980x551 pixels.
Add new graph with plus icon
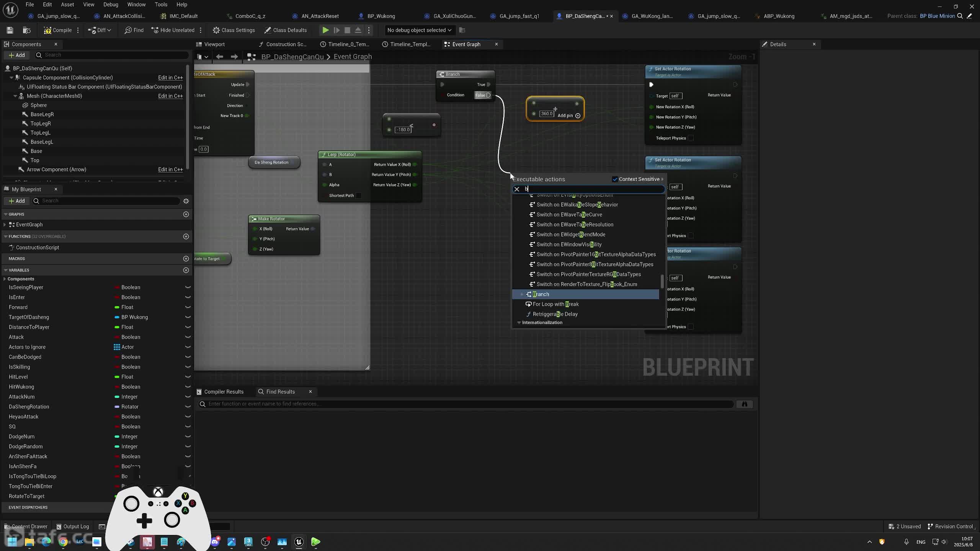click(x=186, y=214)
